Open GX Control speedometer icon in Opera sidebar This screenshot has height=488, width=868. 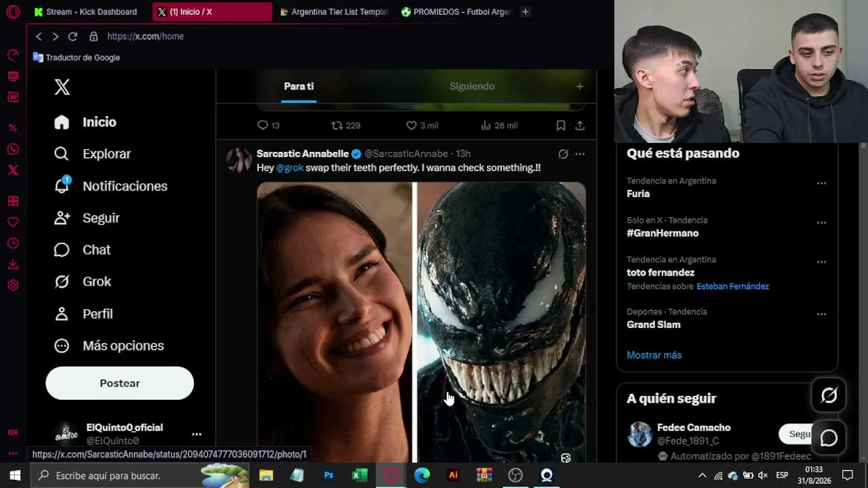point(13,55)
